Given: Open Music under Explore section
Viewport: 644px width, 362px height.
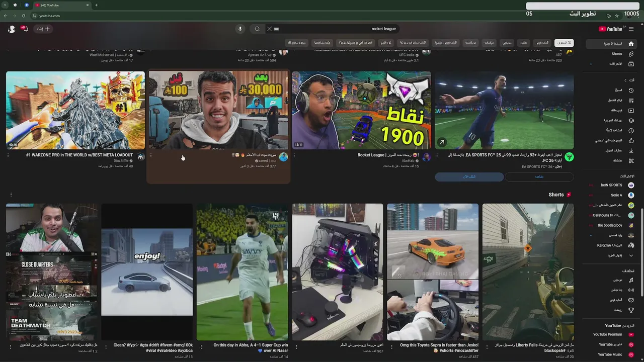Looking at the screenshot, I should [x=612, y=280].
